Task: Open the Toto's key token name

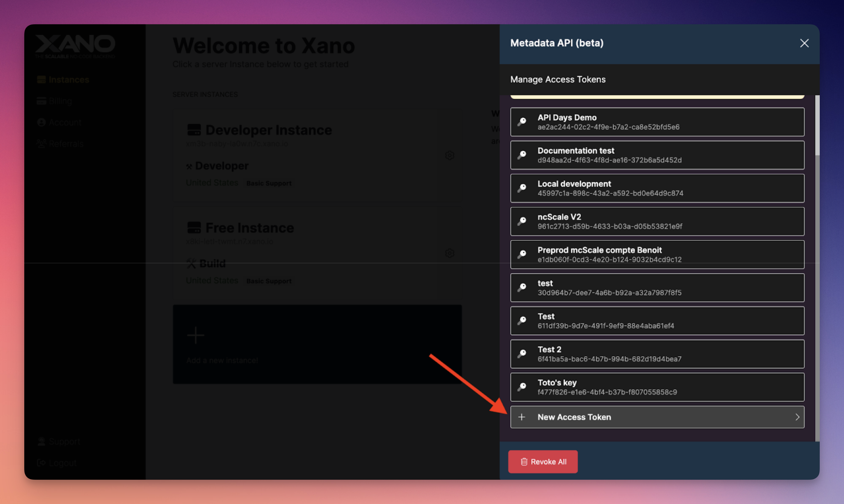Action: pos(557,382)
